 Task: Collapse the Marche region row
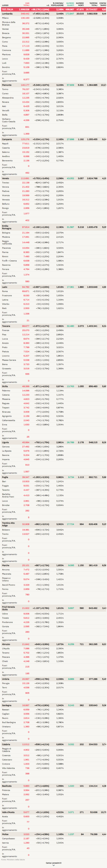coord(54,565)
